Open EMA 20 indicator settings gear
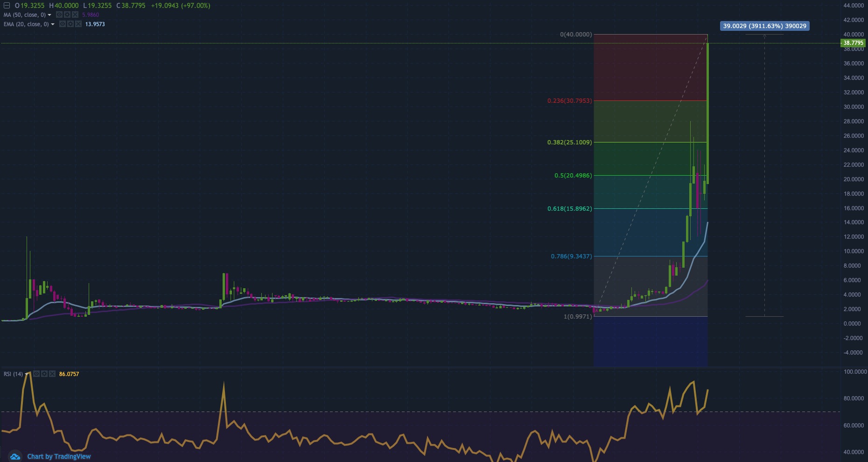868x462 pixels. [x=70, y=24]
